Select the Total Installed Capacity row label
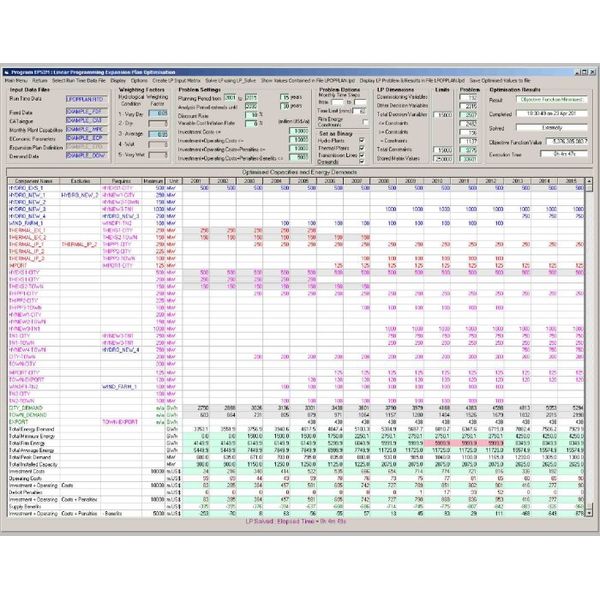Image resolution: width=600 pixels, height=600 pixels. coord(33,464)
